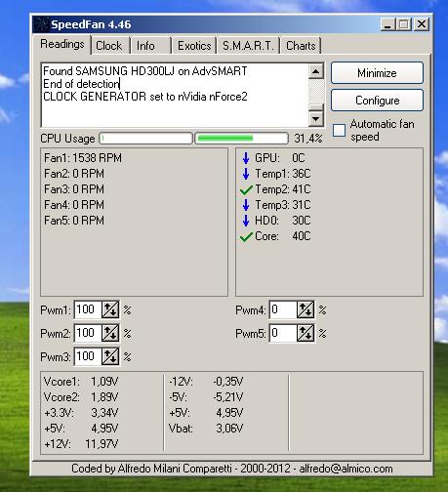The height and width of the screenshot is (492, 448).
Task: Enable the Automatic fan speed checkbox
Action: 339,130
